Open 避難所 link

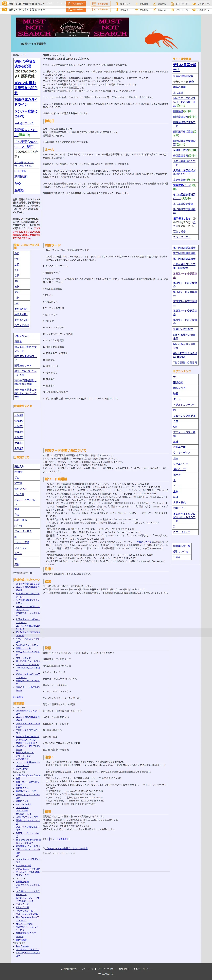click(19, 190)
